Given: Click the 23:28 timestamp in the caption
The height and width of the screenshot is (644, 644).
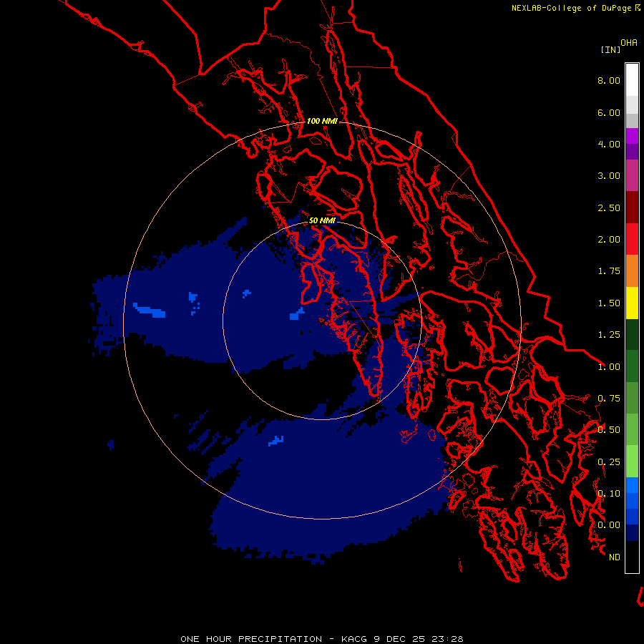Looking at the screenshot, I should [x=448, y=639].
